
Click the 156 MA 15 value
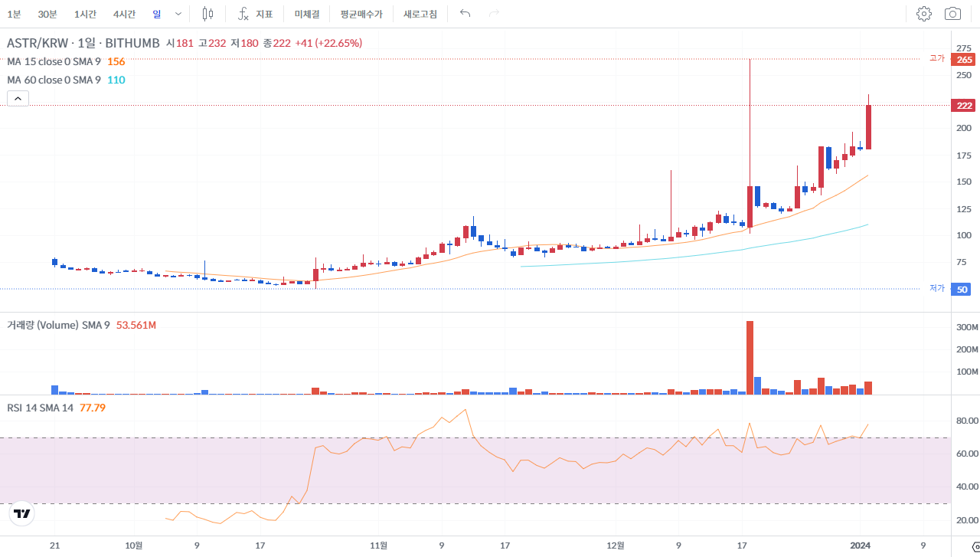tap(116, 61)
